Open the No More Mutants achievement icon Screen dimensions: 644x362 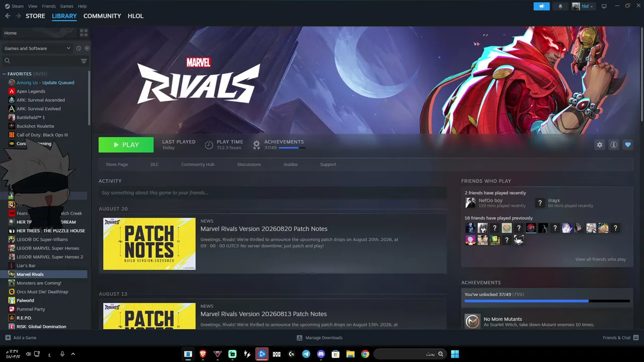coord(472,321)
